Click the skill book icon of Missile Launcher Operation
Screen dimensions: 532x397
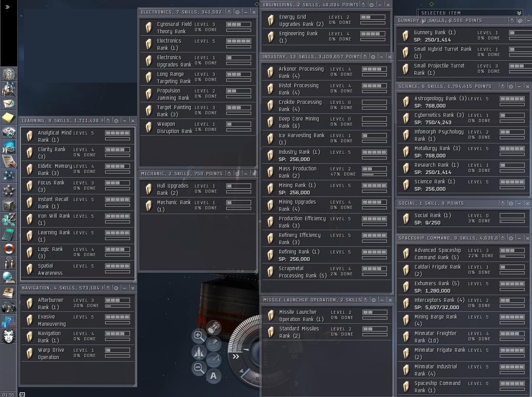pyautogui.click(x=270, y=315)
